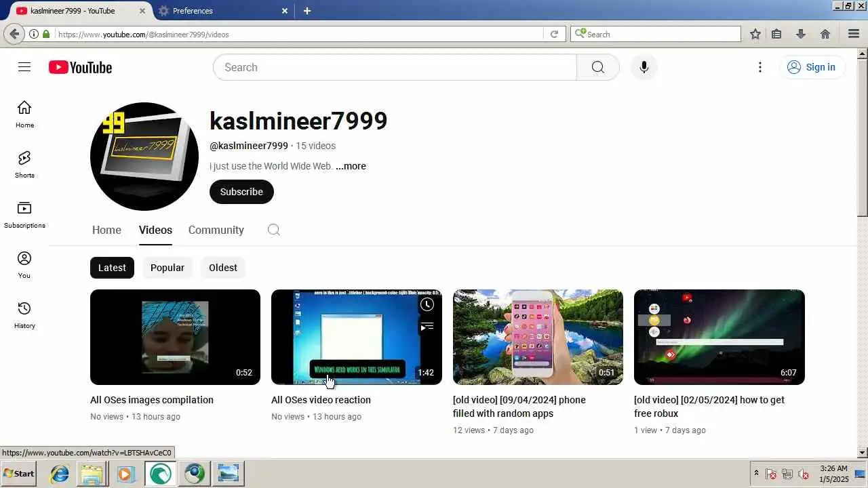Close the Preferences tab

(x=284, y=11)
